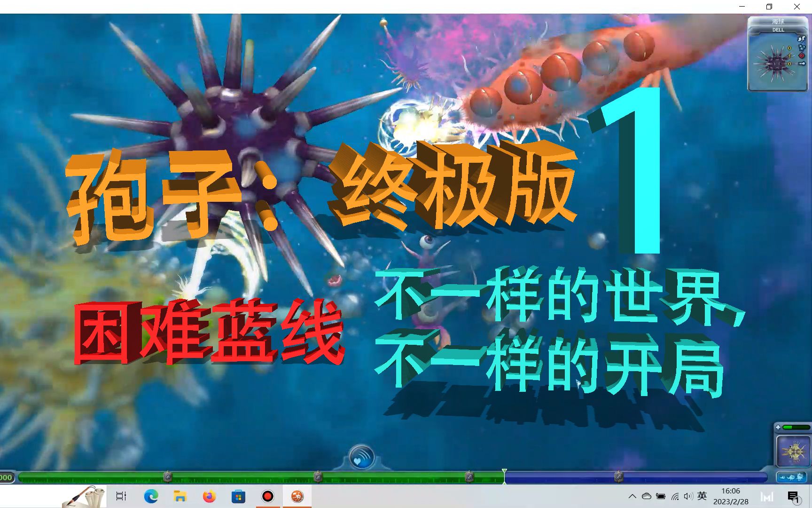Viewport: 812px width, 508px height.
Task: Click the mating call heart button
Action: (361, 458)
